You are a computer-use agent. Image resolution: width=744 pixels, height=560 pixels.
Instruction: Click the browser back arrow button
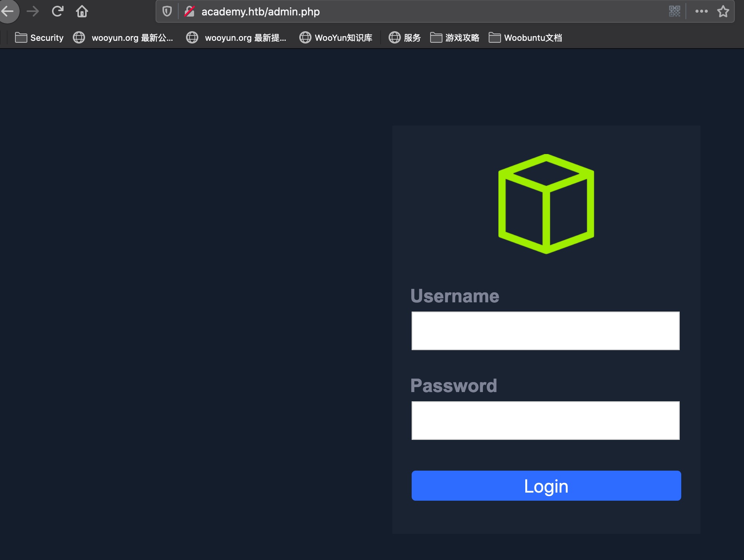(x=8, y=12)
